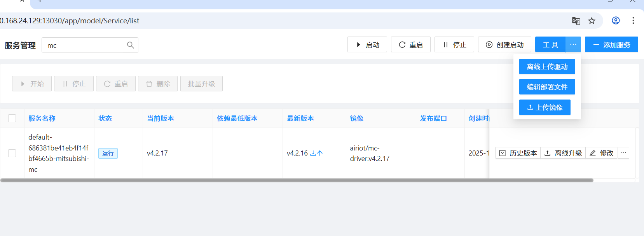Sort by 服务名称 column header
The width and height of the screenshot is (644, 236).
(x=42, y=118)
